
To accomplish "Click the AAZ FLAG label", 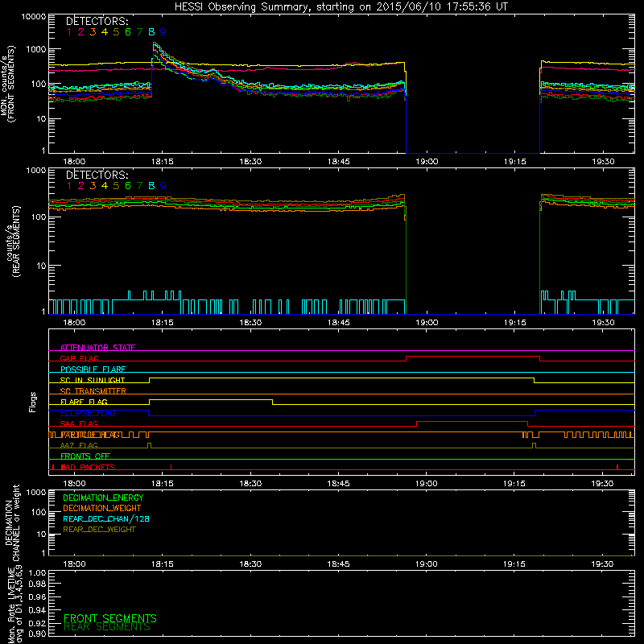I will click(79, 445).
